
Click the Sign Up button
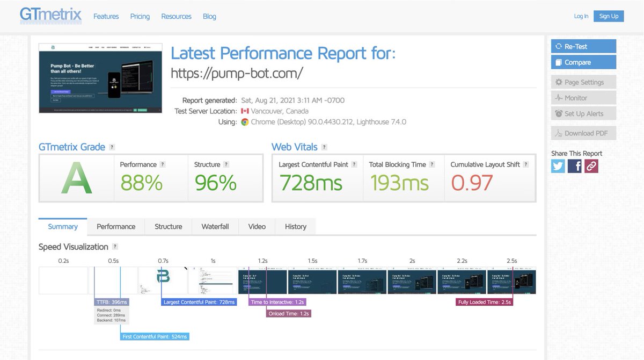tap(609, 16)
